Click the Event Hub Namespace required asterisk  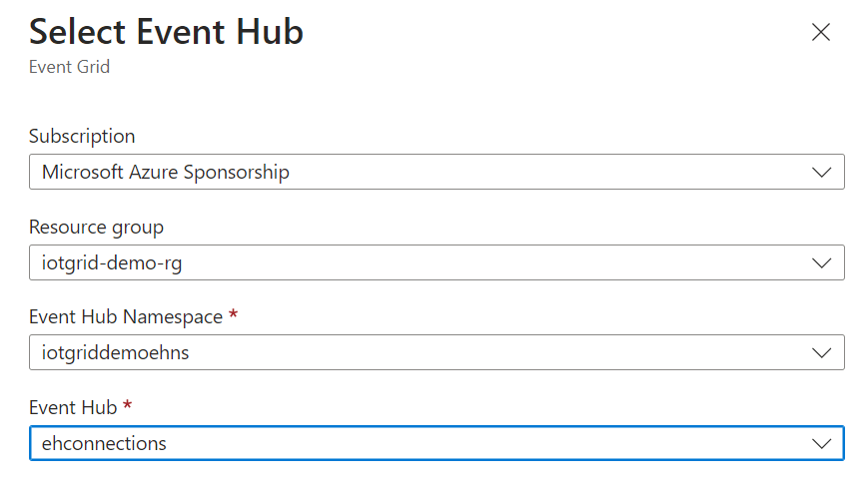pyautogui.click(x=234, y=316)
